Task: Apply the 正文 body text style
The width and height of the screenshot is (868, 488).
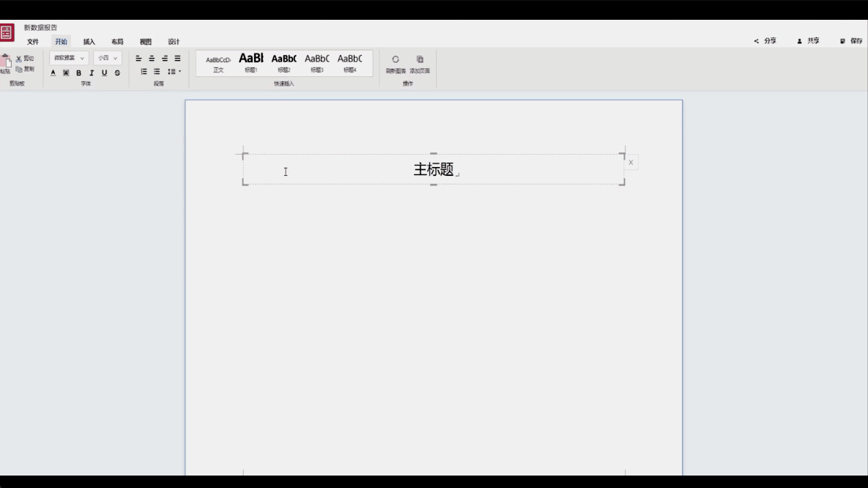Action: pos(218,64)
